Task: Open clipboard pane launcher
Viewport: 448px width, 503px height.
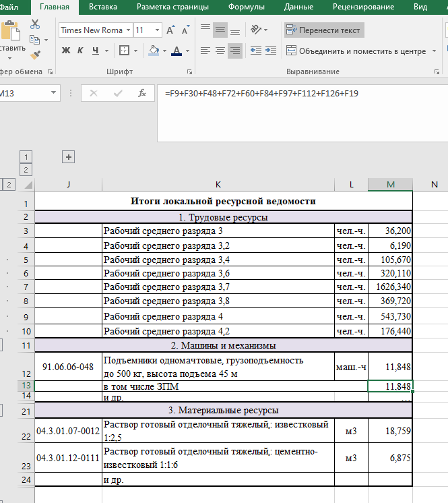Action: (x=50, y=72)
